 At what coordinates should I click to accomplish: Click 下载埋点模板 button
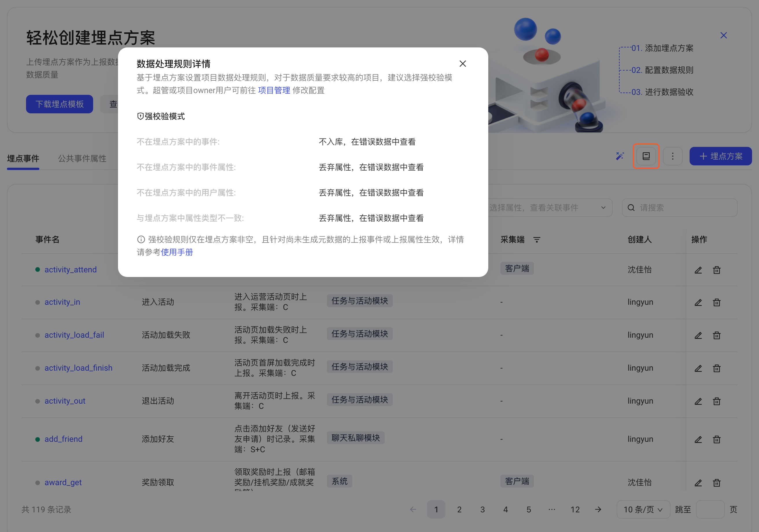point(60,104)
